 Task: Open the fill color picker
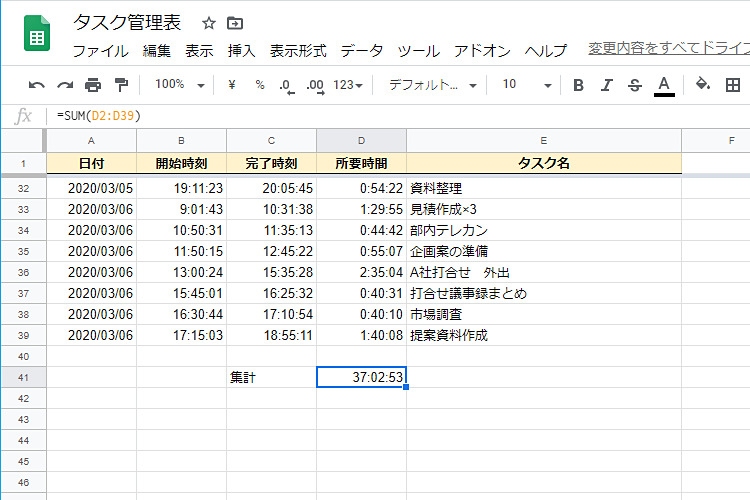click(x=703, y=84)
